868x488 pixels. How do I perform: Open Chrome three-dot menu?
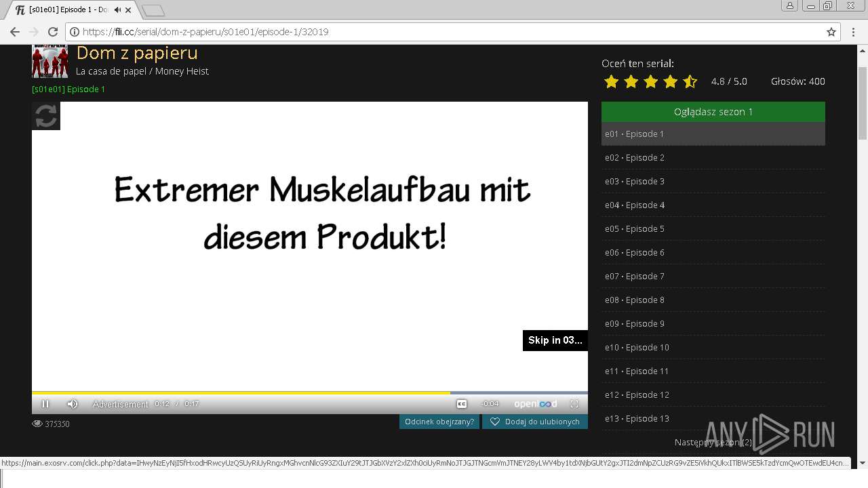[x=853, y=32]
